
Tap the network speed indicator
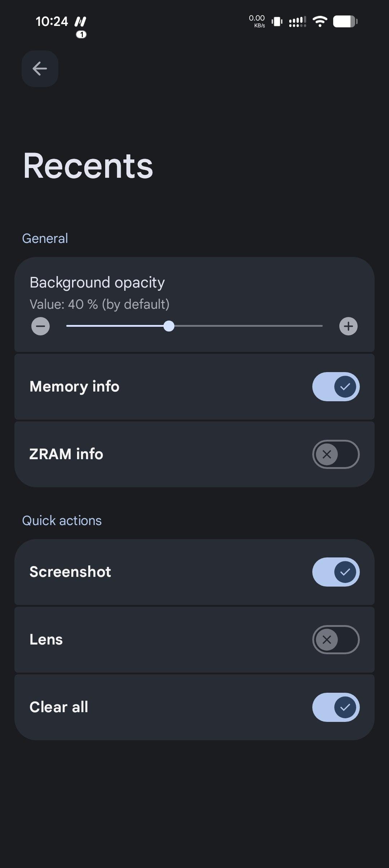click(x=257, y=21)
